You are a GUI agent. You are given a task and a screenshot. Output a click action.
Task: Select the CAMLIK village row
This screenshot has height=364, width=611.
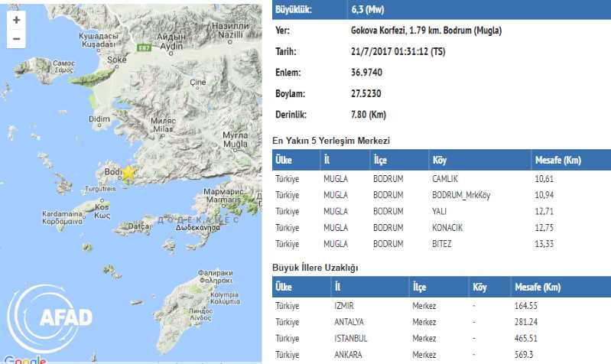442,177
